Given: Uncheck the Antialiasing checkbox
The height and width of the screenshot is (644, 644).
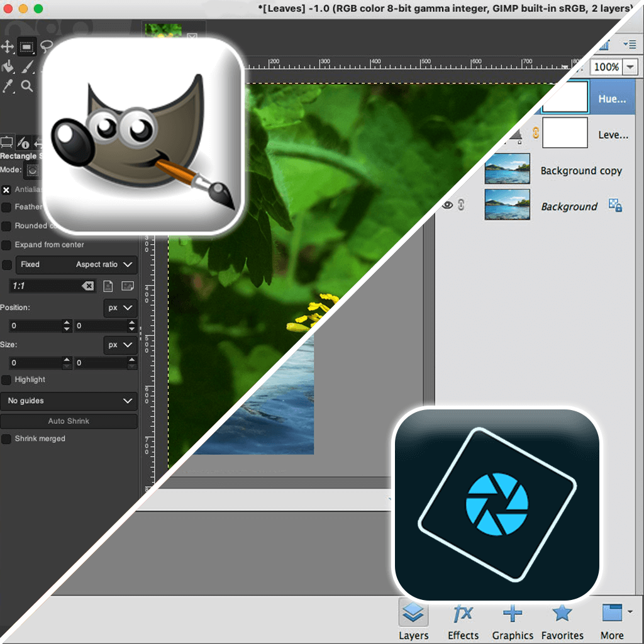Looking at the screenshot, I should coord(6,190).
